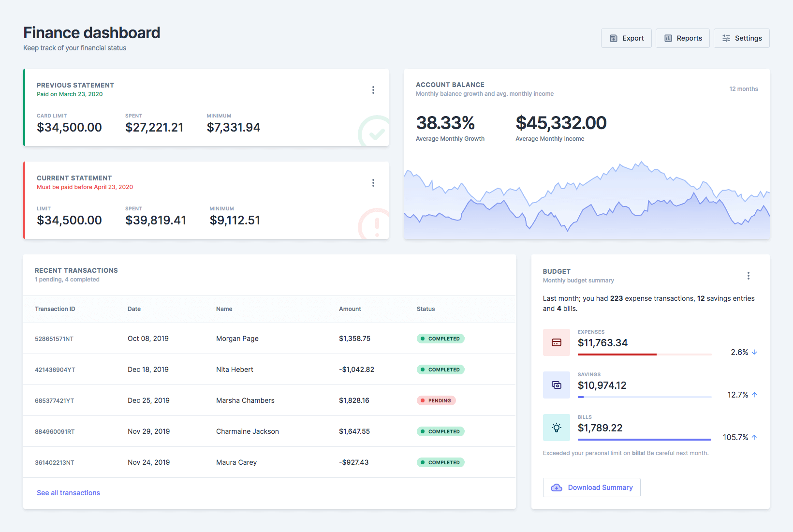793x532 pixels.
Task: Open the See all transactions link
Action: (x=68, y=493)
